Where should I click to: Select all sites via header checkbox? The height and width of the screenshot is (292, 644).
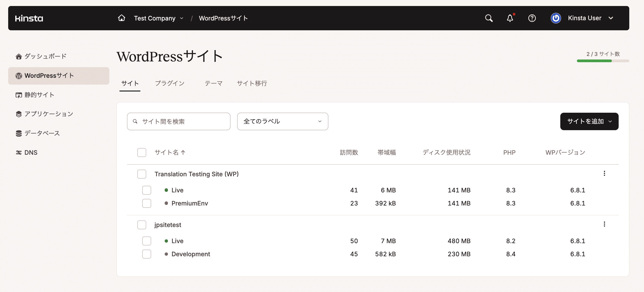pyautogui.click(x=142, y=152)
